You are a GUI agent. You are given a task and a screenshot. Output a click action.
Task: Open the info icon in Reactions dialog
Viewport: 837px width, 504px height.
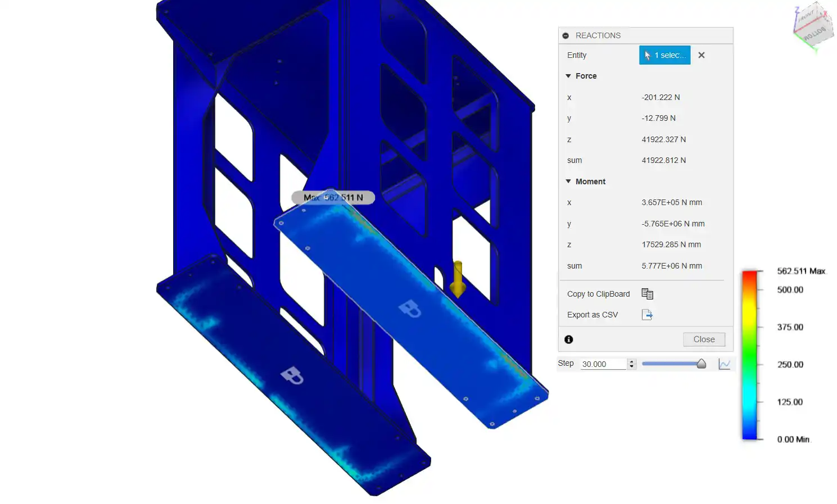point(568,339)
